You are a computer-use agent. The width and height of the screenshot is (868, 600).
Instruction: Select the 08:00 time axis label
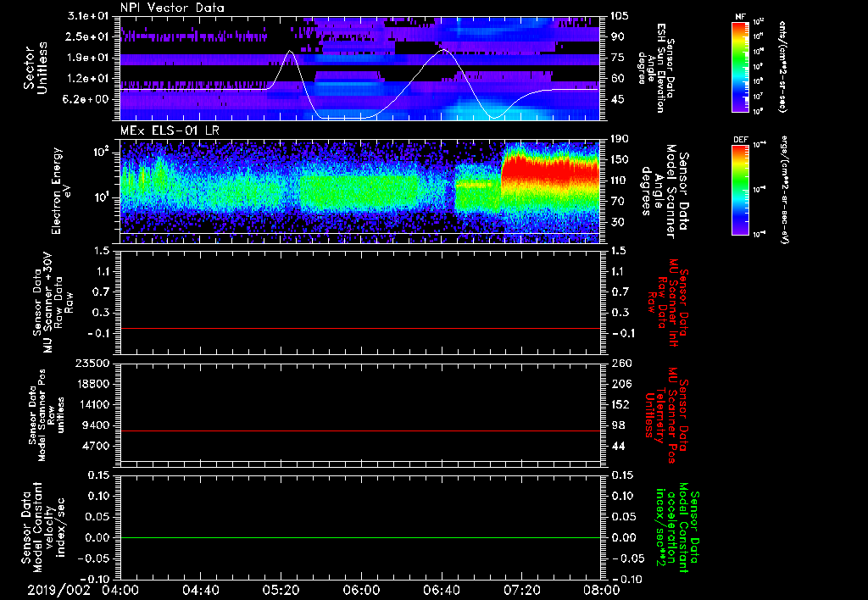(x=600, y=590)
